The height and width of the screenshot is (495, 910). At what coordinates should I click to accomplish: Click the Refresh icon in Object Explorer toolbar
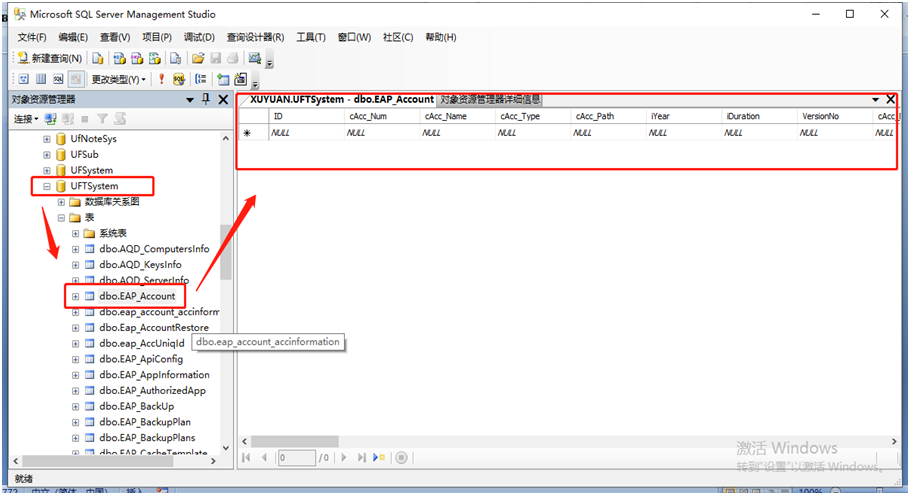point(120,119)
